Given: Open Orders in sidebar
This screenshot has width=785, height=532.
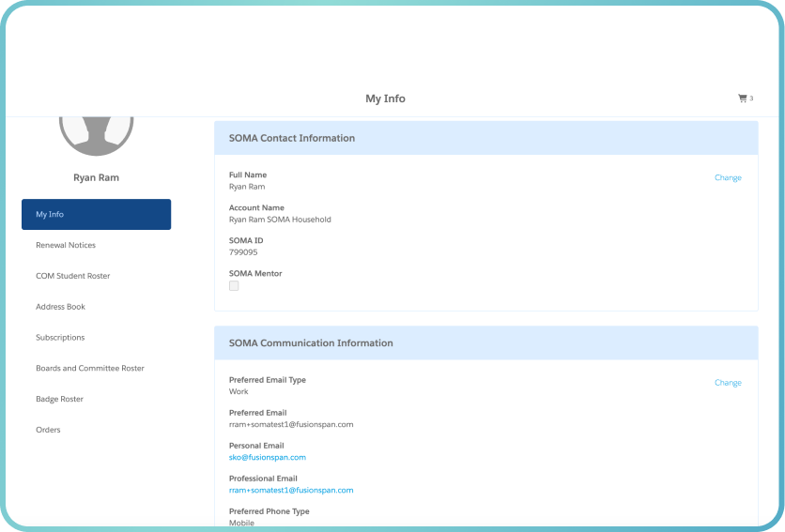Looking at the screenshot, I should (x=48, y=430).
